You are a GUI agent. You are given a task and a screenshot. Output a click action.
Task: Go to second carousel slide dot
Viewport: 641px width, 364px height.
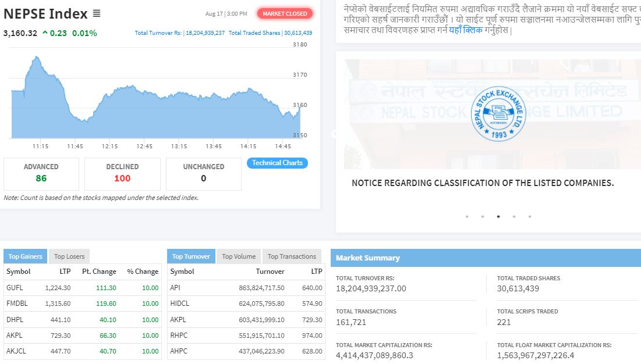click(483, 217)
